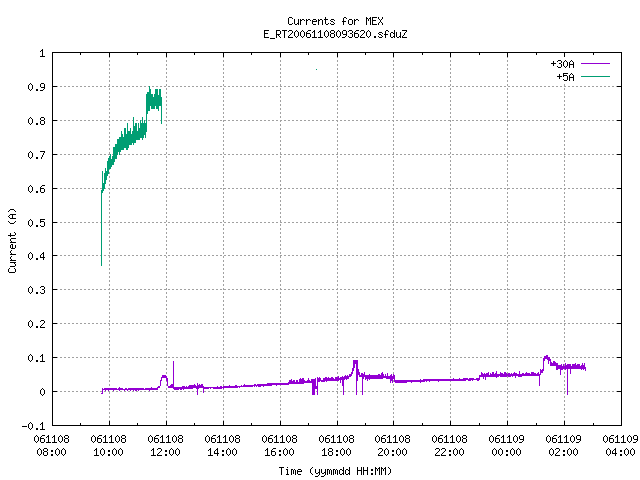Click the x-axis label 061108 12:00
This screenshot has height=480, width=640.
165,446
